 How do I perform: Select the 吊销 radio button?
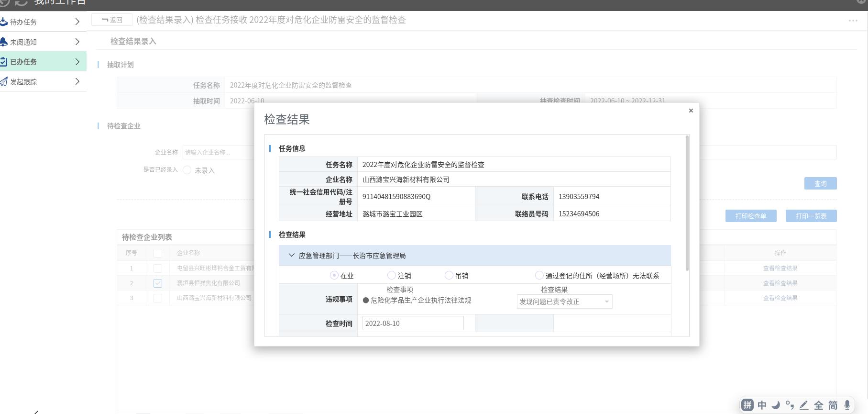[449, 275]
